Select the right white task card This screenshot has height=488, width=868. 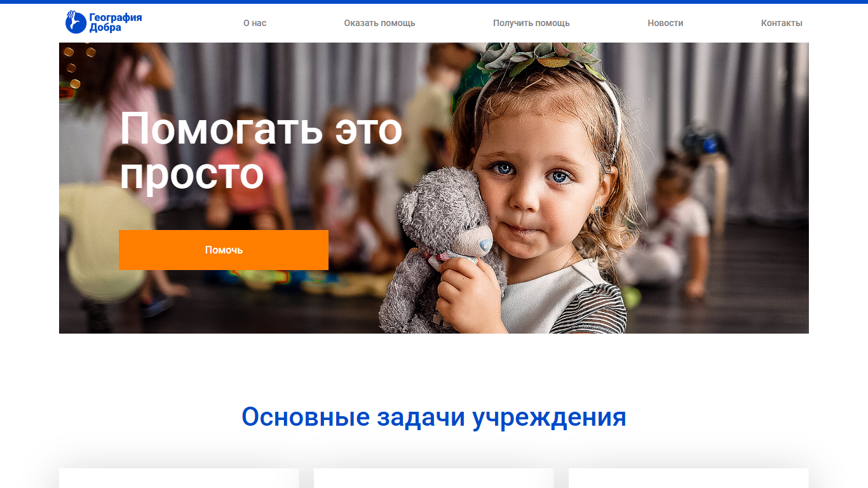pos(689,478)
